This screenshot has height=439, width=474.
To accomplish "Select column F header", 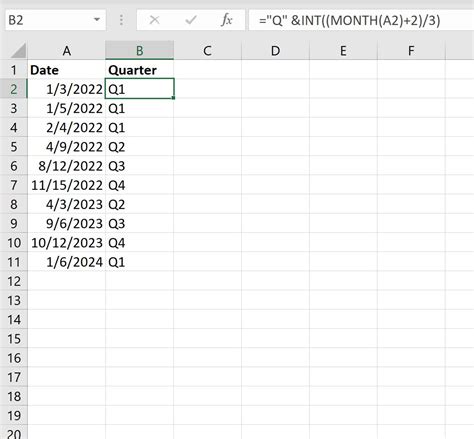I will click(x=411, y=51).
